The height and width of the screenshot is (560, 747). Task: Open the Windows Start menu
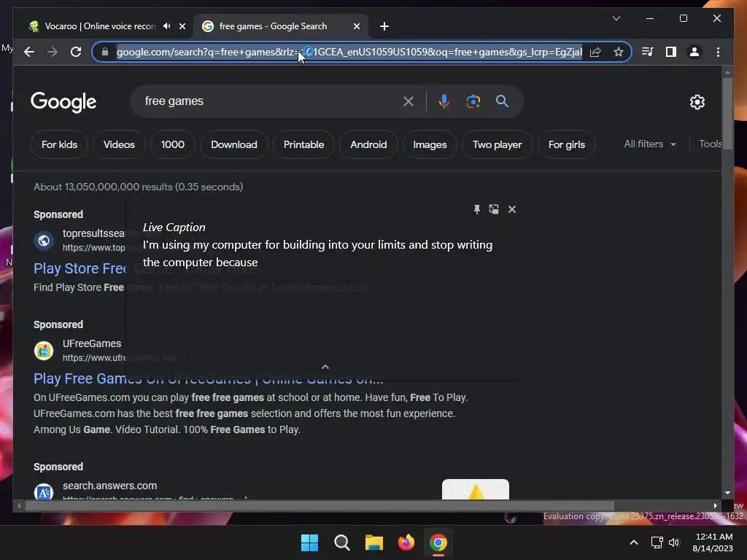(x=309, y=542)
